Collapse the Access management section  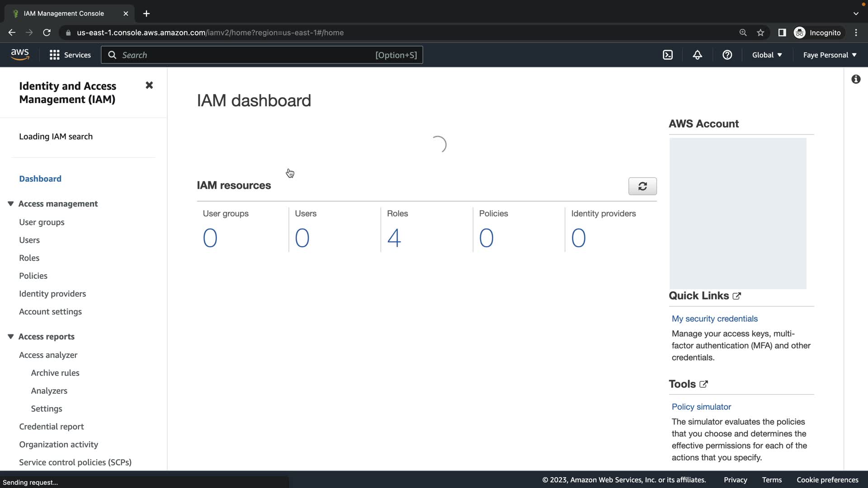pos(11,204)
